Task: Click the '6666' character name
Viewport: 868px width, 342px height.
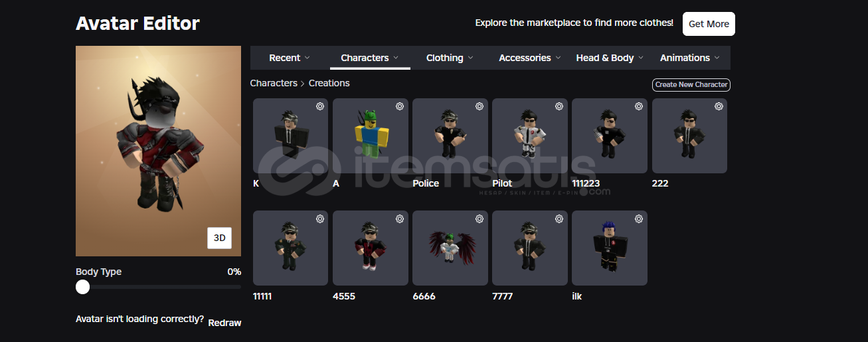Action: tap(424, 296)
